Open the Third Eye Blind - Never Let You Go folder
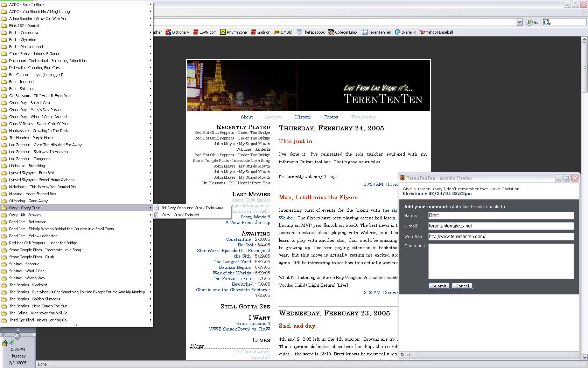Viewport: 588px width, 368px height. (x=77, y=320)
